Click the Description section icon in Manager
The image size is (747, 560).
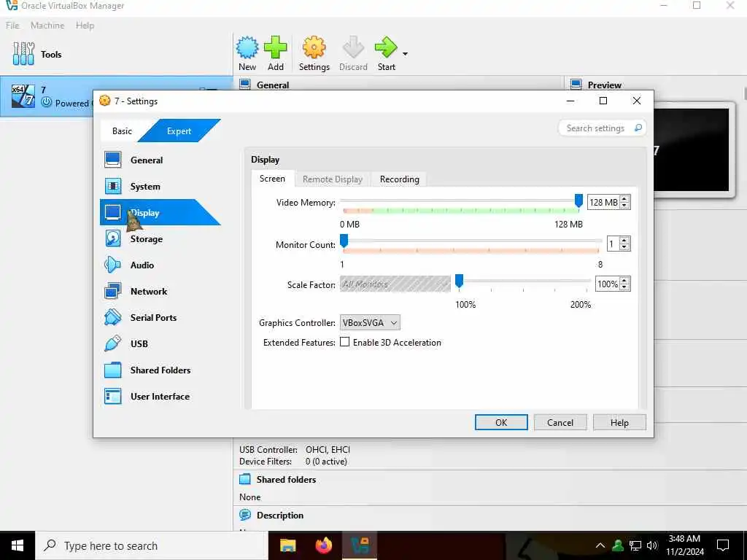pyautogui.click(x=245, y=515)
